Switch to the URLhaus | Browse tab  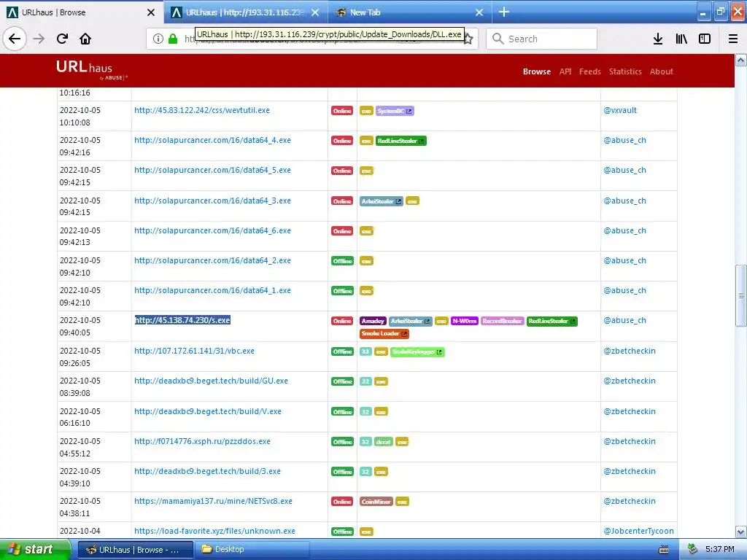(81, 12)
